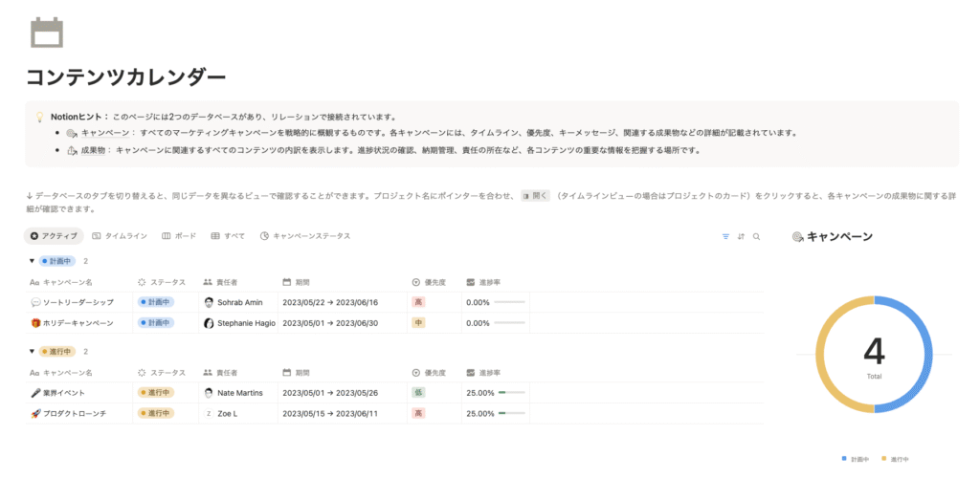Screen dimensions: 980x479
Task: Click the yellow 進行中 segment of the donut chart
Action: click(820, 354)
